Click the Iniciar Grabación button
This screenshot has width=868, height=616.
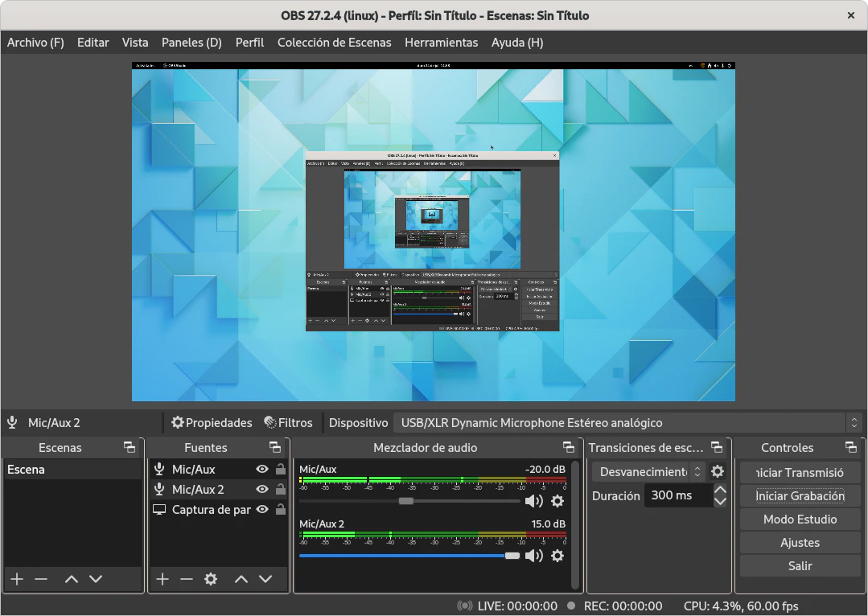pyautogui.click(x=800, y=496)
